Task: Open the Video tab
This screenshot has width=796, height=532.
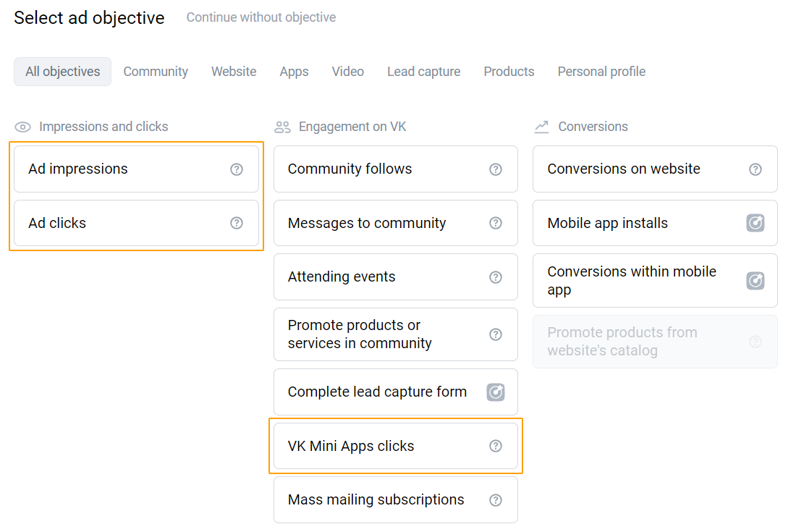Action: pyautogui.click(x=348, y=72)
